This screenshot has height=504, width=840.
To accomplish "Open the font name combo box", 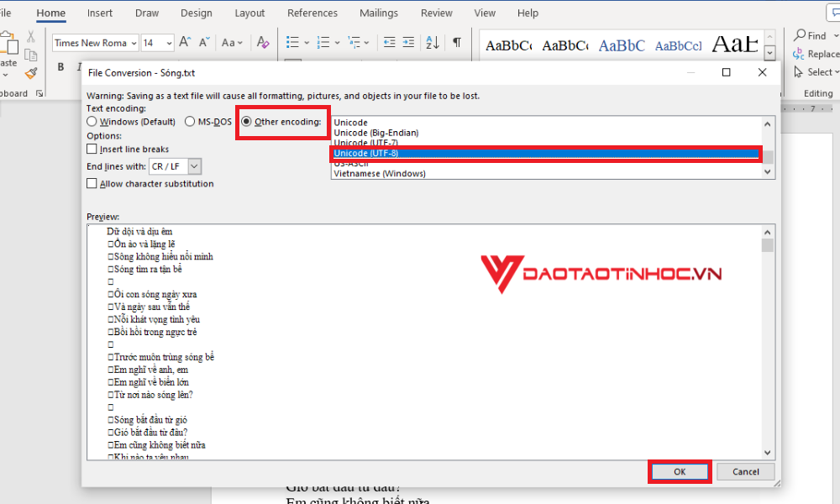I will [x=93, y=42].
